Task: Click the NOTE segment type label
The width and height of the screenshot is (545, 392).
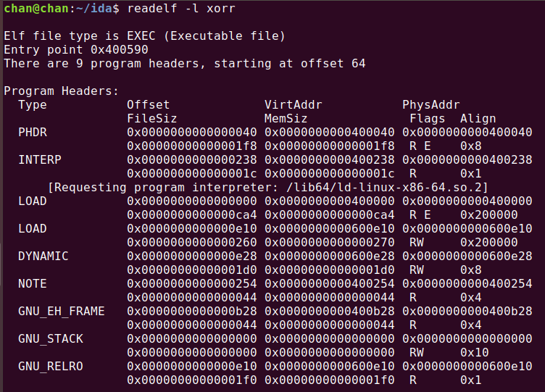Action: pos(33,283)
